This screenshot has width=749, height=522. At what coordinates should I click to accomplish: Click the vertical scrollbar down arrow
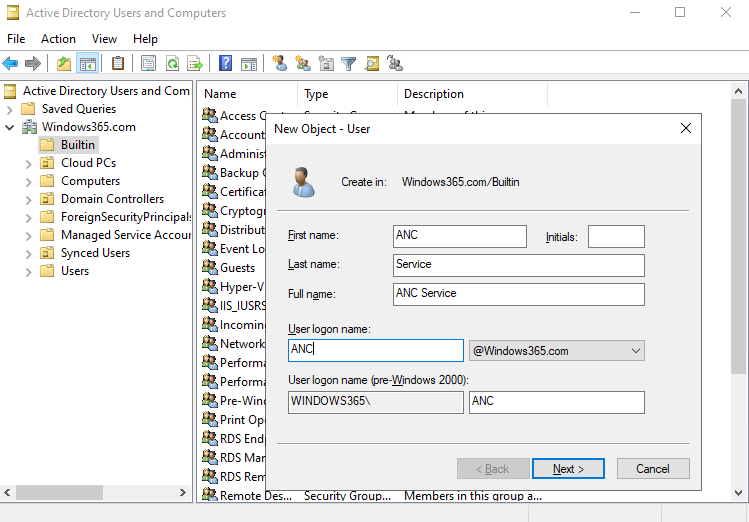click(738, 493)
